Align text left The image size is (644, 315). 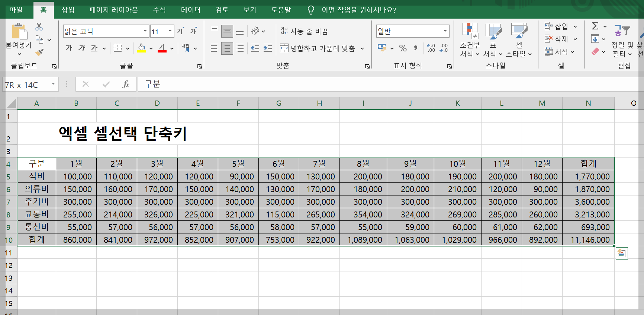pos(215,48)
